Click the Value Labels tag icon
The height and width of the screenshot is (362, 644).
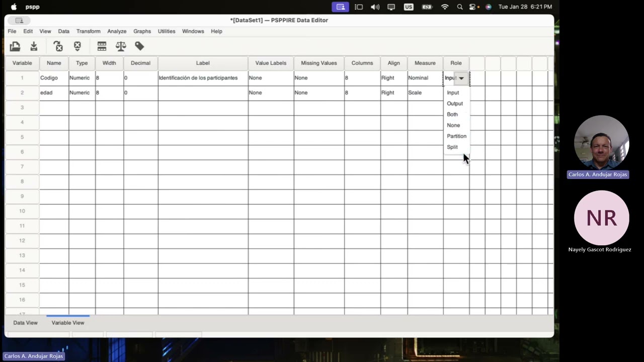(139, 46)
